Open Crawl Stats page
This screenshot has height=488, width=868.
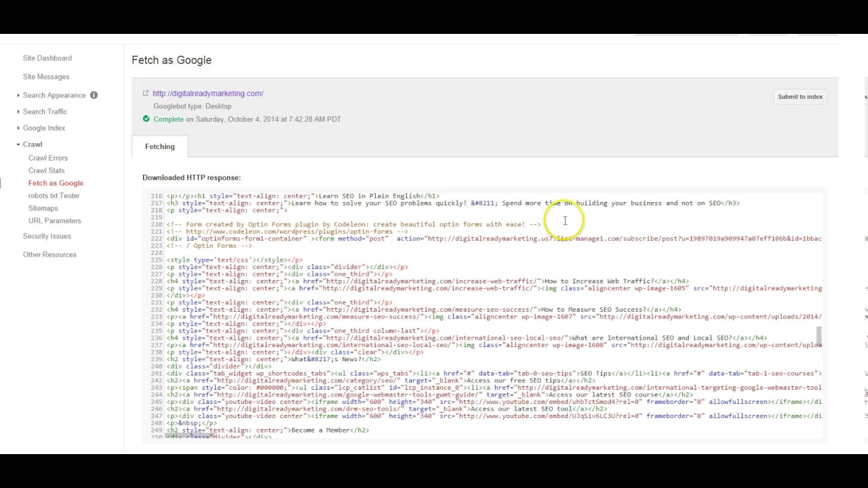pyautogui.click(x=47, y=171)
